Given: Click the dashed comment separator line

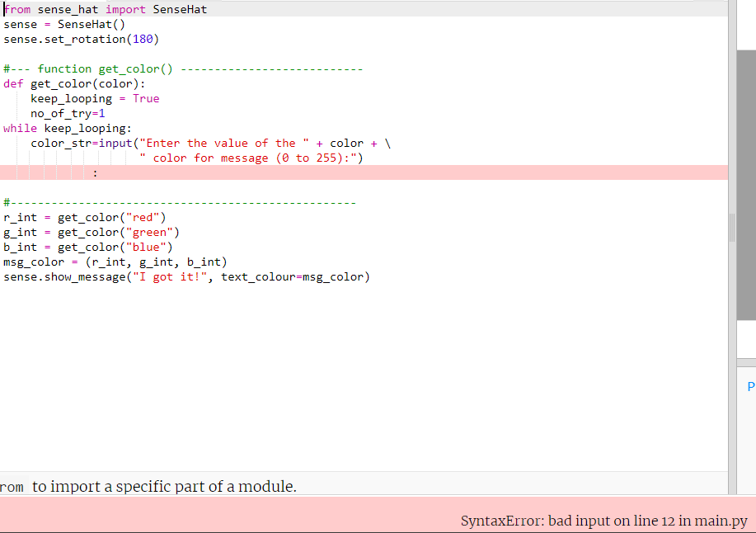Looking at the screenshot, I should tap(181, 202).
